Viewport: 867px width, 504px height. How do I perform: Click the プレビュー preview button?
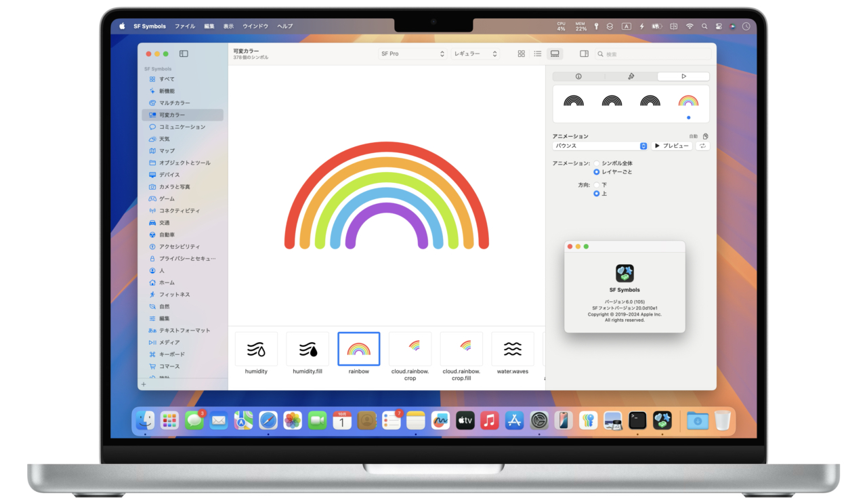672,146
